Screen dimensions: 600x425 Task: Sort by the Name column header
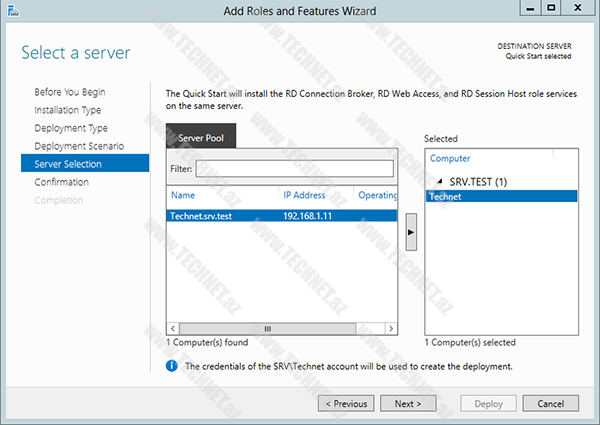184,195
